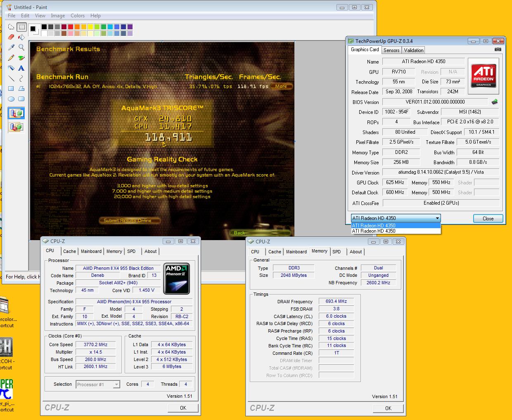The height and width of the screenshot is (420, 512).
Task: Choose the highlighted ATI Radeon HD 4350 entry
Action: coord(396,226)
